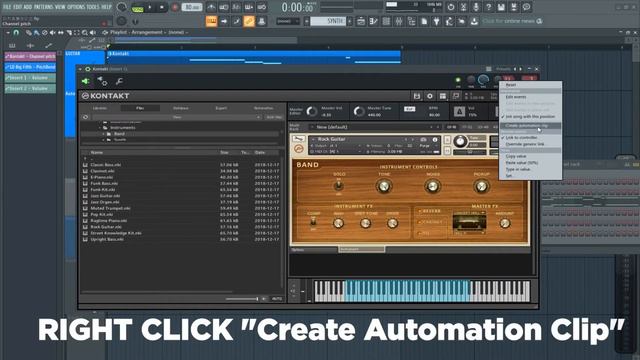Click the Kontakt minimized view icon
Screen dimensions: 640x360
(456, 96)
